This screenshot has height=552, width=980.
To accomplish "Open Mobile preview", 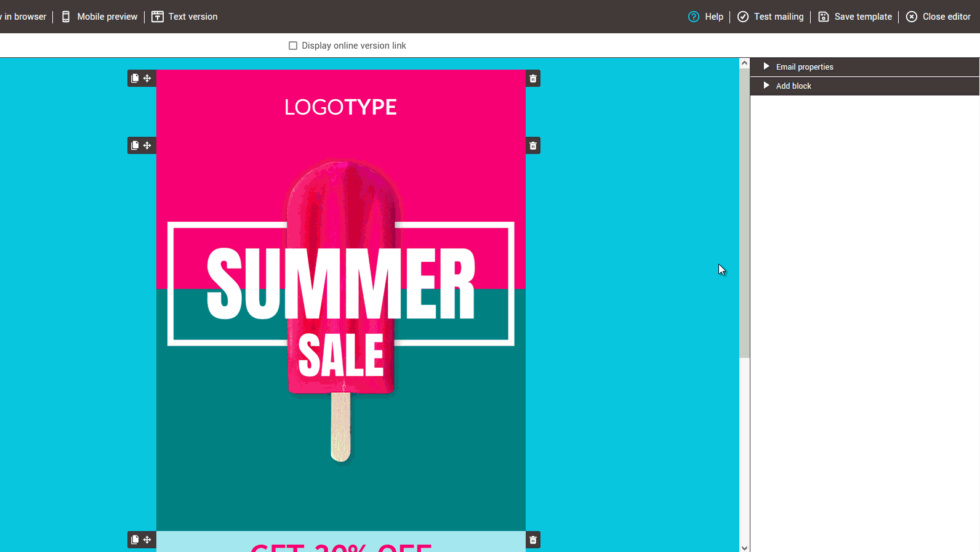I will tap(100, 17).
